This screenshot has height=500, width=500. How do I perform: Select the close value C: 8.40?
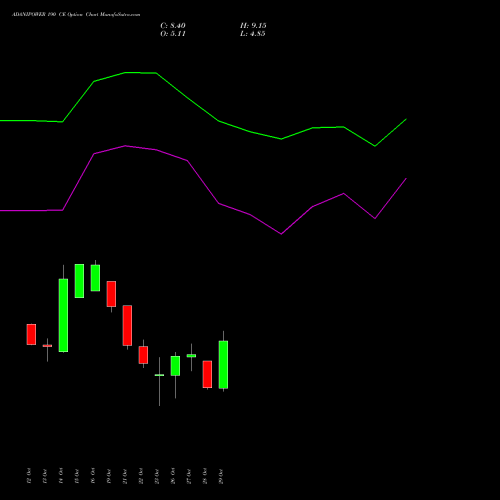tap(173, 26)
